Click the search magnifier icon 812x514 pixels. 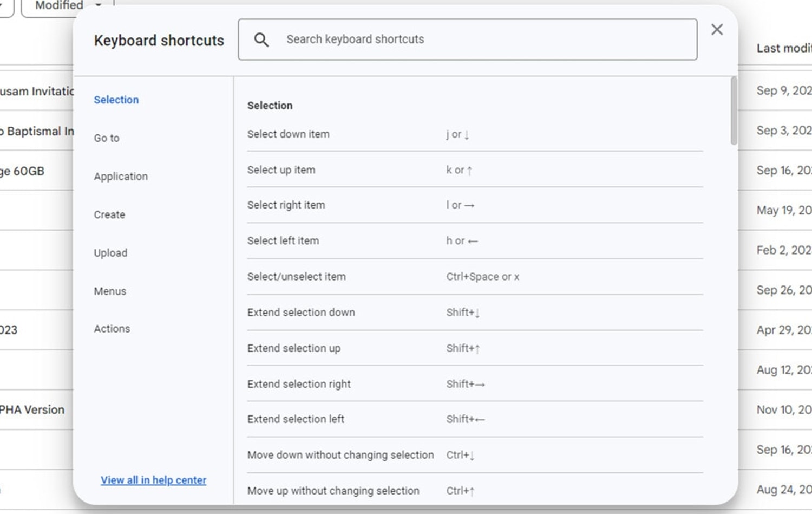261,40
